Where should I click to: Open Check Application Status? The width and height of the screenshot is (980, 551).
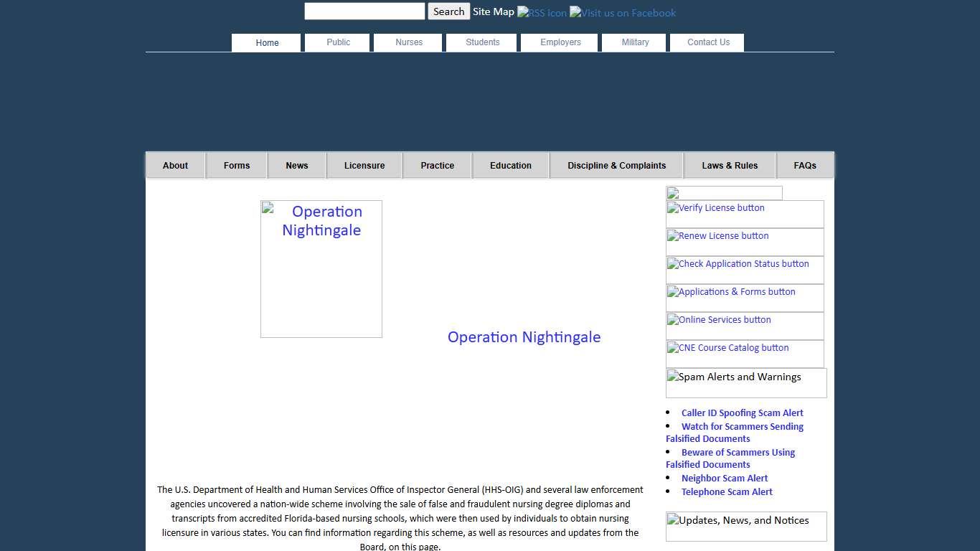coord(738,264)
